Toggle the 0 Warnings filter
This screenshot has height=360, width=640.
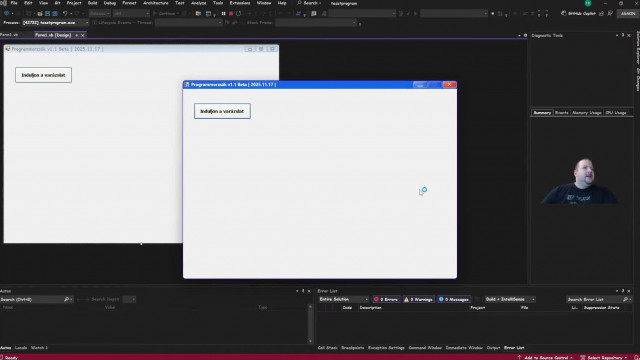tap(418, 299)
